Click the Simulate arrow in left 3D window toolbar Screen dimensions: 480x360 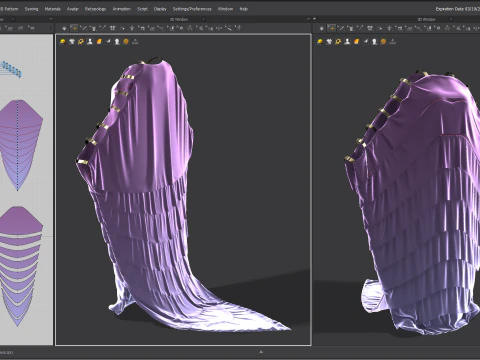coord(64,28)
